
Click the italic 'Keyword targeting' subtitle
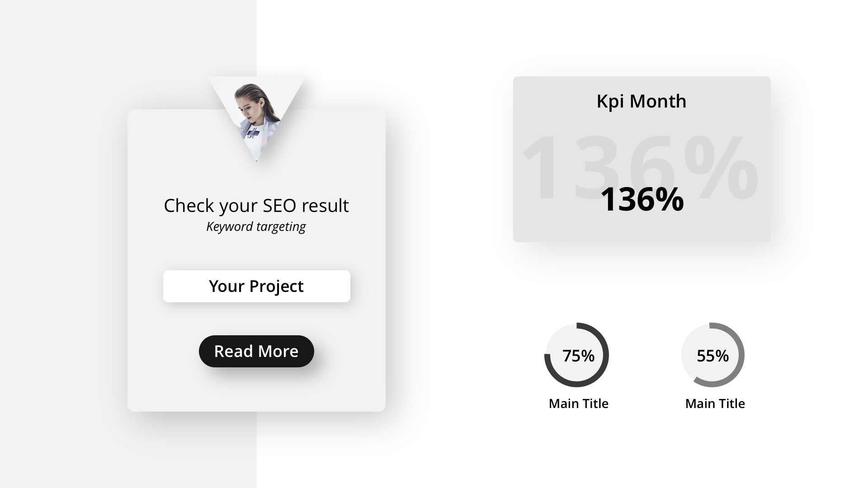pyautogui.click(x=256, y=226)
